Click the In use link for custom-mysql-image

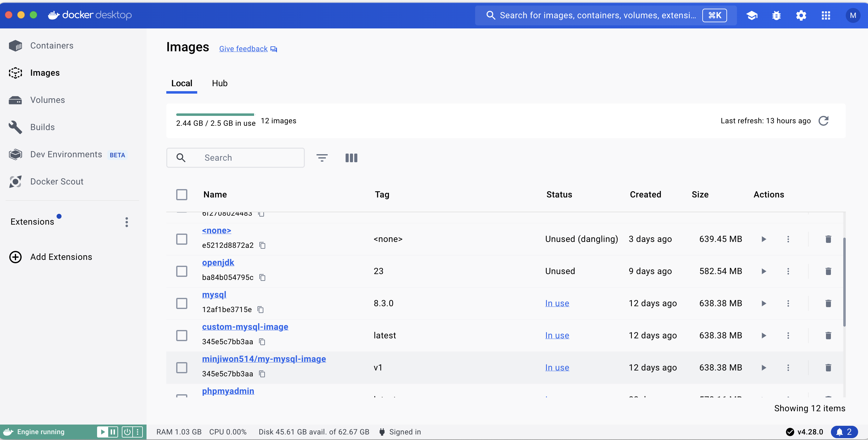tap(557, 335)
